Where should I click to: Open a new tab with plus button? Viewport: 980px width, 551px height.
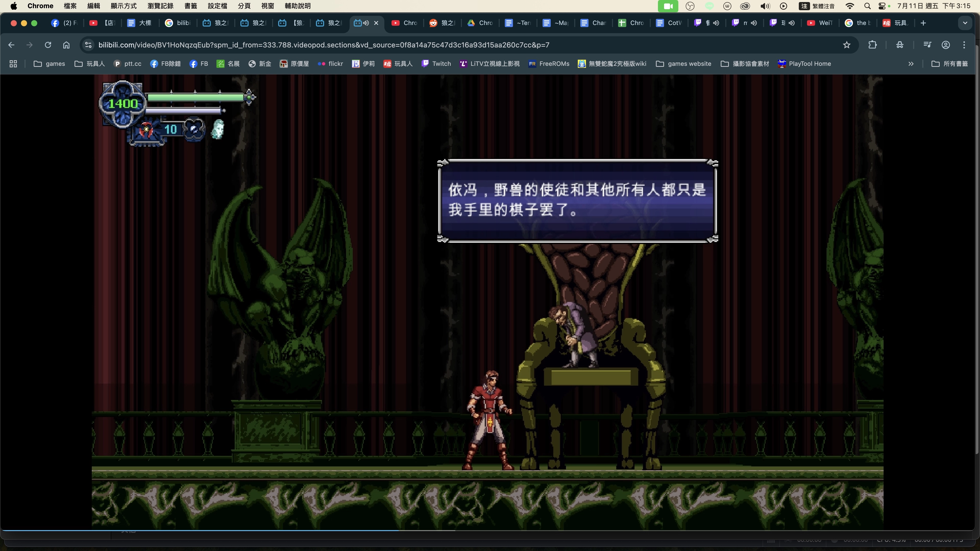[923, 23]
